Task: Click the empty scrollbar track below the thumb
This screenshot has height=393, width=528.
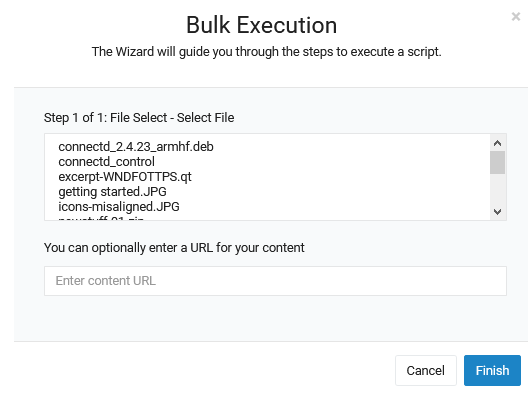Action: [497, 189]
